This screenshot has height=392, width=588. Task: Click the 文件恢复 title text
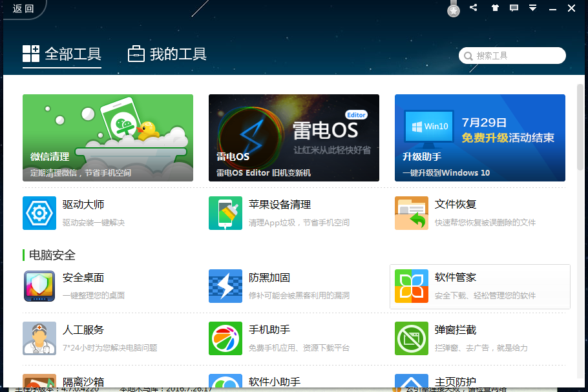[x=456, y=205]
